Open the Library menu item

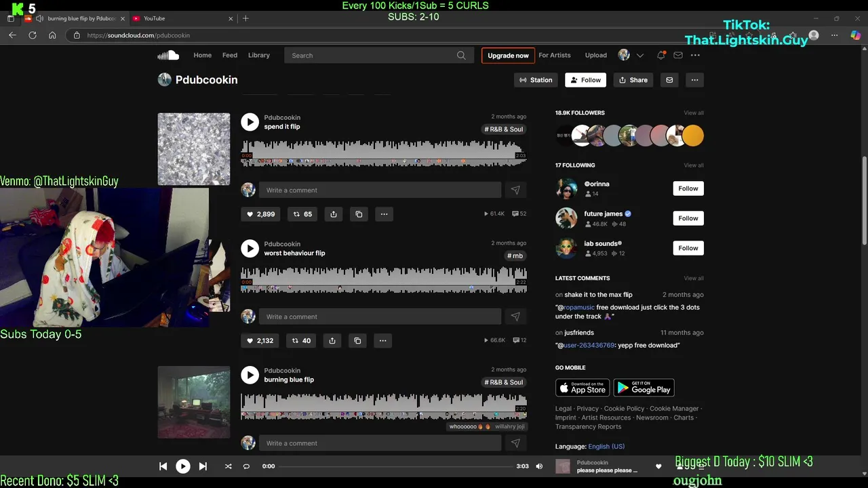[259, 56]
